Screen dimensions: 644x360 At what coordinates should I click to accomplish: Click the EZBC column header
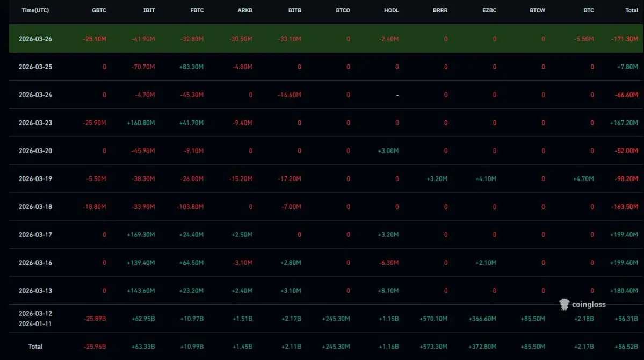(x=489, y=10)
